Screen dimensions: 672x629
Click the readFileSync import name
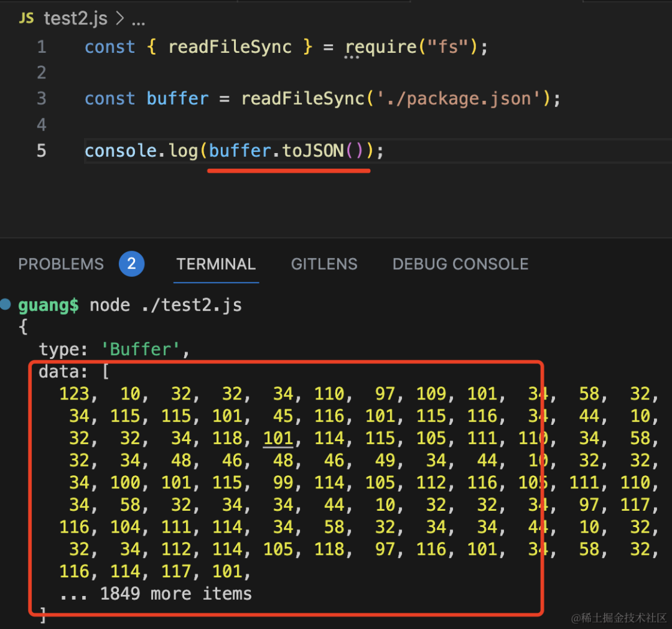(x=230, y=47)
